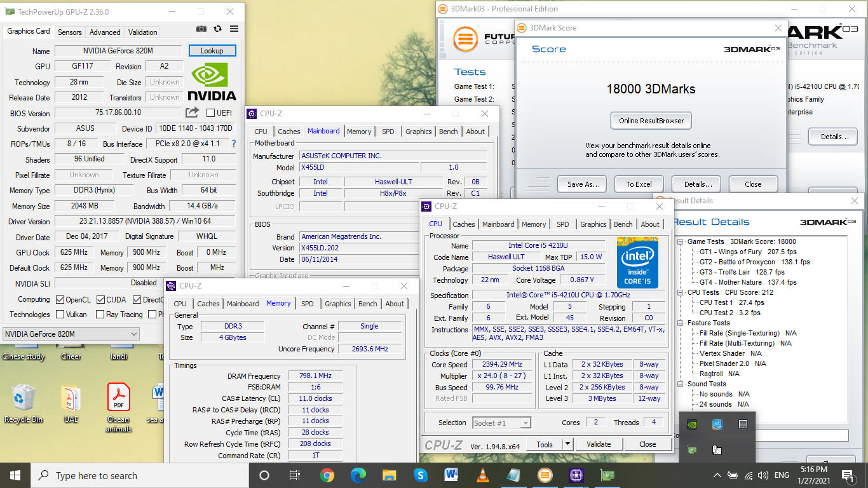Click the Online ResultBrowser button
868x488 pixels.
pyautogui.click(x=651, y=121)
